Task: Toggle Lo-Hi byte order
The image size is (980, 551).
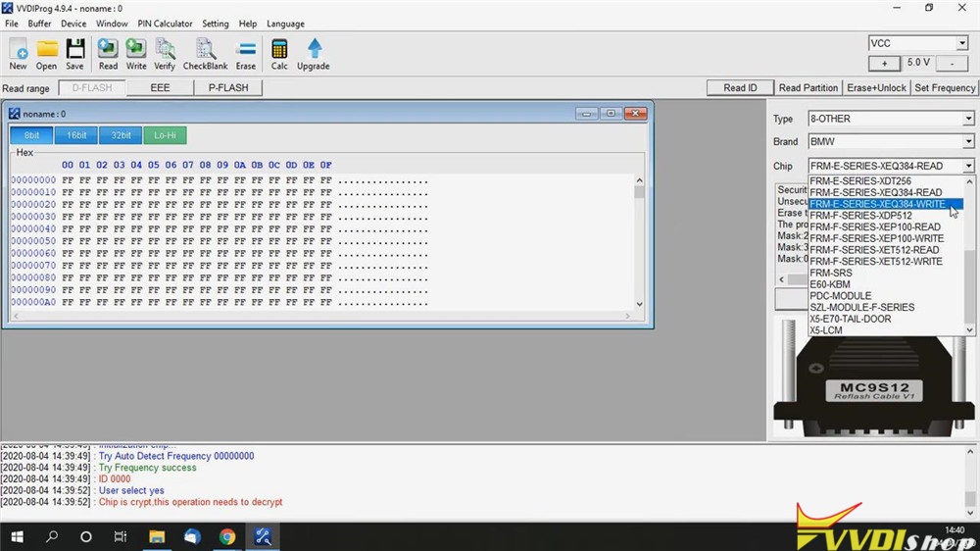Action: click(165, 135)
